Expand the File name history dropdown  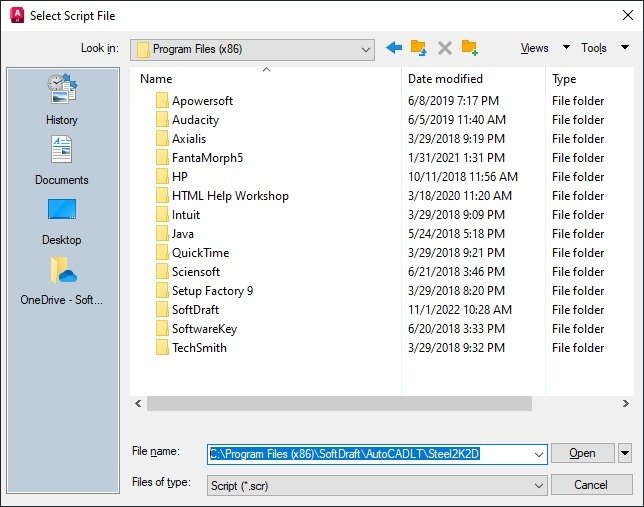[538, 454]
